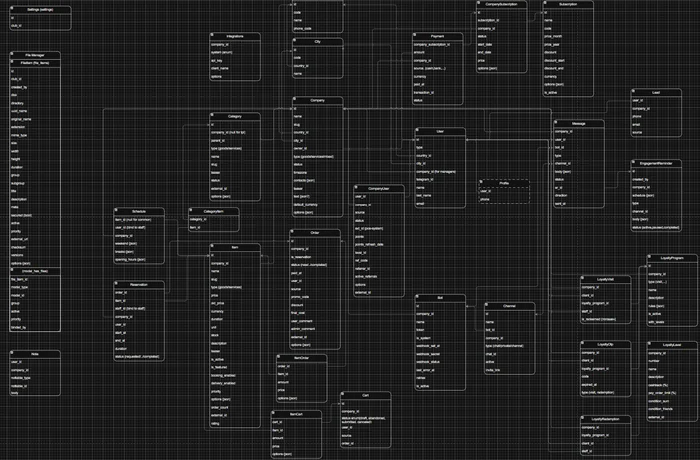
Task: Select the User table title
Action: tap(440, 130)
